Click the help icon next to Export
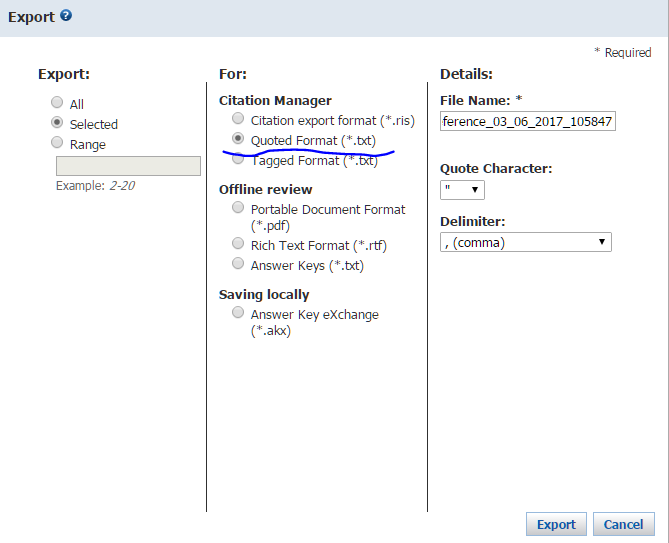 [66, 16]
